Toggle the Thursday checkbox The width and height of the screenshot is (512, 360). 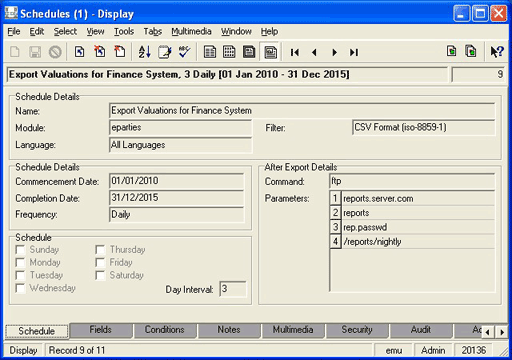tap(100, 250)
